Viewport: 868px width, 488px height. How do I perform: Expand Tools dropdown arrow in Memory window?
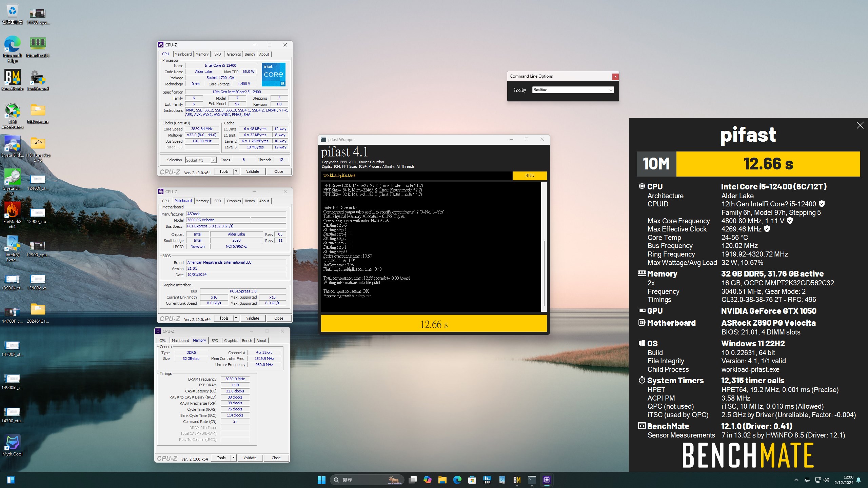pyautogui.click(x=234, y=458)
